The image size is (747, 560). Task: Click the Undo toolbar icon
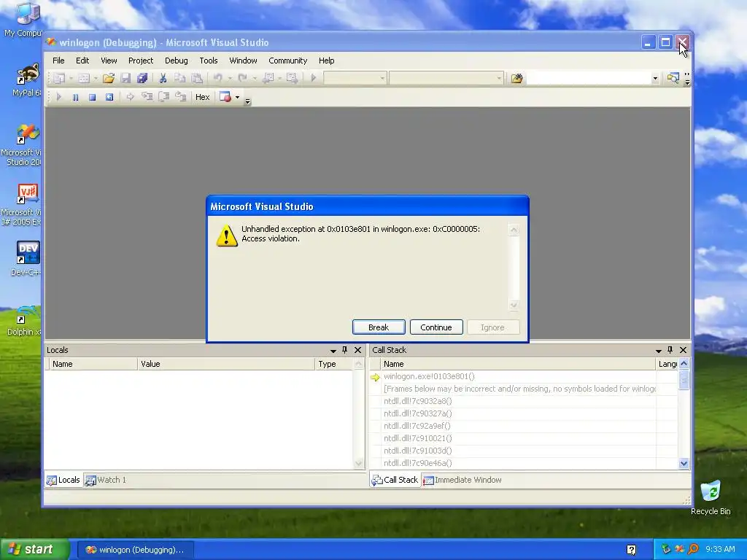[217, 78]
